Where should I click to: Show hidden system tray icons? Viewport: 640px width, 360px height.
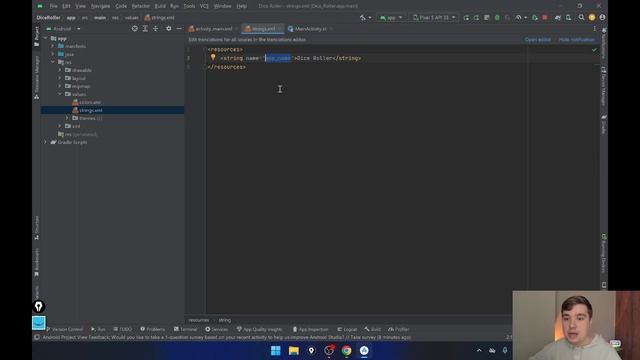coord(479,350)
